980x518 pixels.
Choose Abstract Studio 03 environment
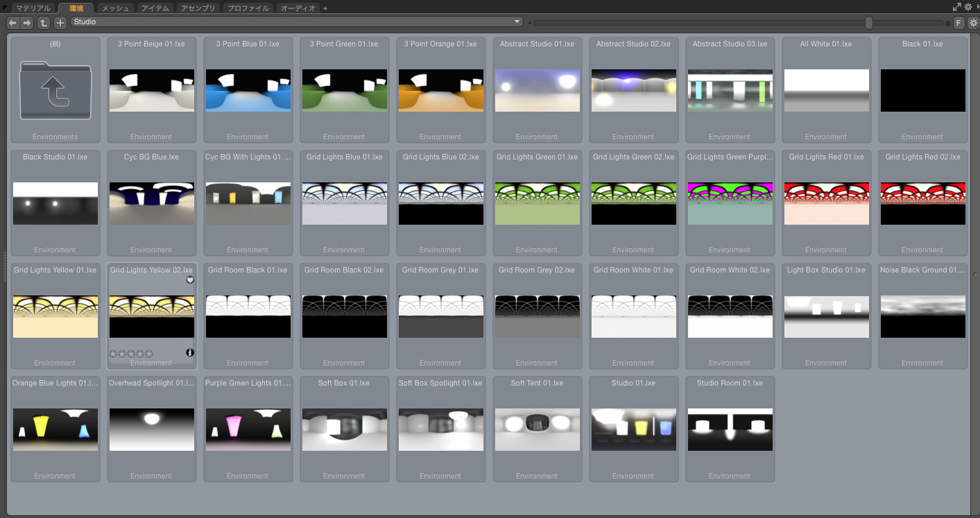pos(730,90)
